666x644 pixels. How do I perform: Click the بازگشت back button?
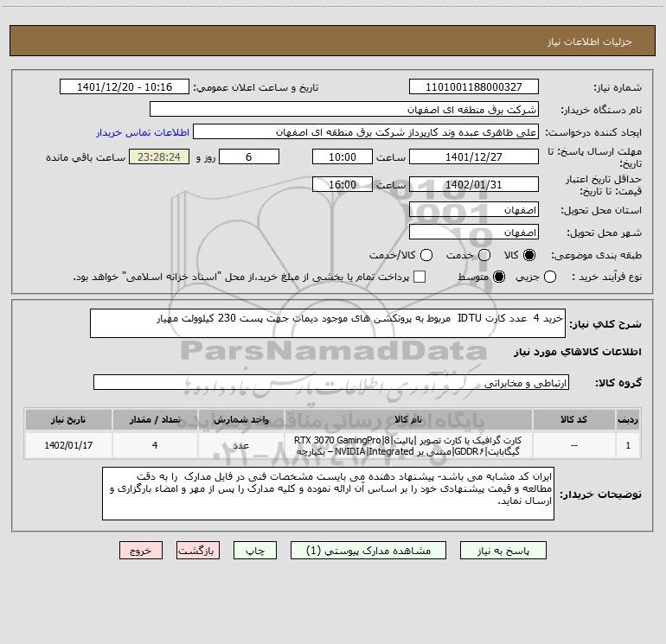click(x=198, y=551)
